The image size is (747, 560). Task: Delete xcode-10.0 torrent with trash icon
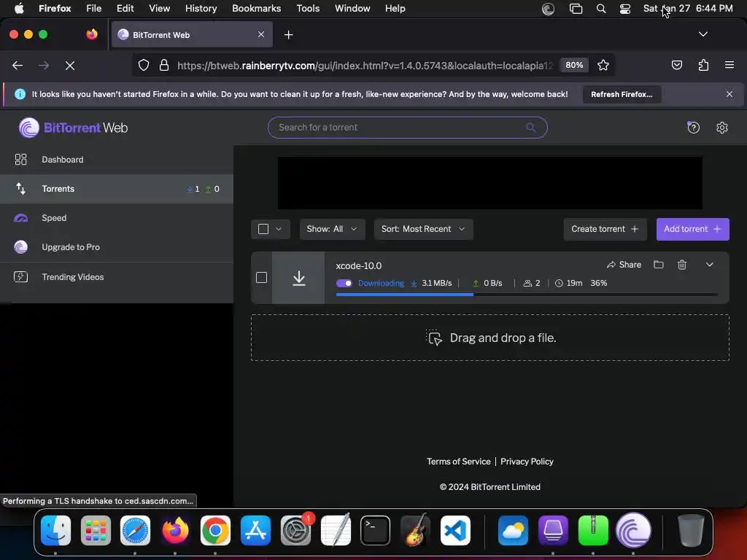click(x=682, y=264)
